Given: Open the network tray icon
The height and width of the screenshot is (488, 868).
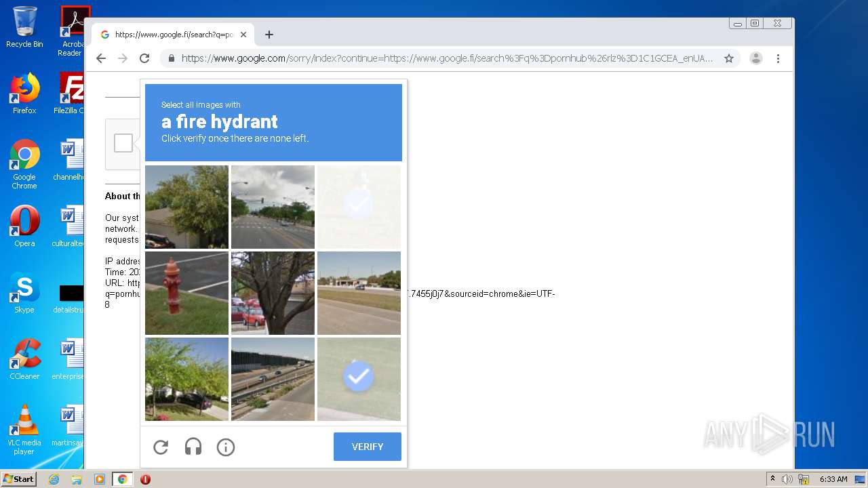Looking at the screenshot, I should (x=802, y=479).
